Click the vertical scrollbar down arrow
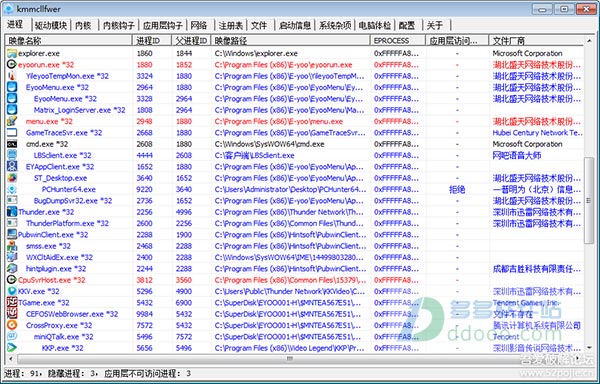 (589, 348)
